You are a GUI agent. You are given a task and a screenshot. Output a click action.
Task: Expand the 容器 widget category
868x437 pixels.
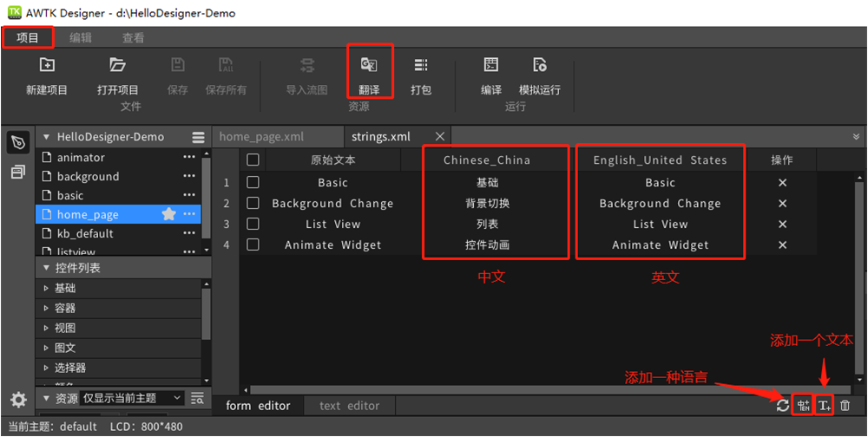tap(46, 308)
